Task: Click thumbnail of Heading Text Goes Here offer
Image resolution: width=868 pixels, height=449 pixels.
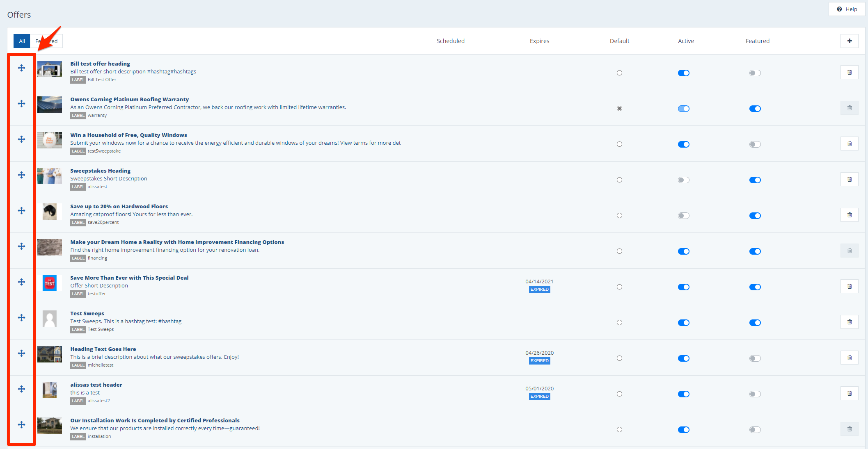Action: coord(50,354)
